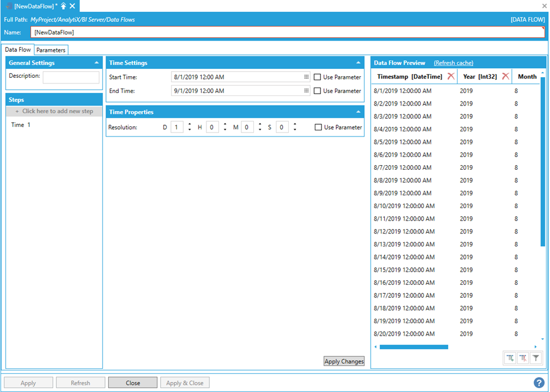Open the End Time date picker icon
This screenshot has width=550, height=392.
pyautogui.click(x=306, y=91)
